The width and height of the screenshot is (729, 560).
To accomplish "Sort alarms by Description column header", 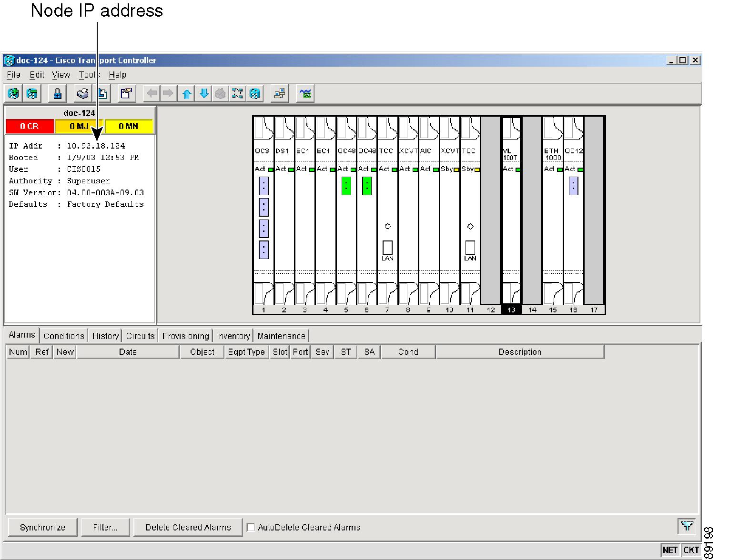I will [x=520, y=352].
